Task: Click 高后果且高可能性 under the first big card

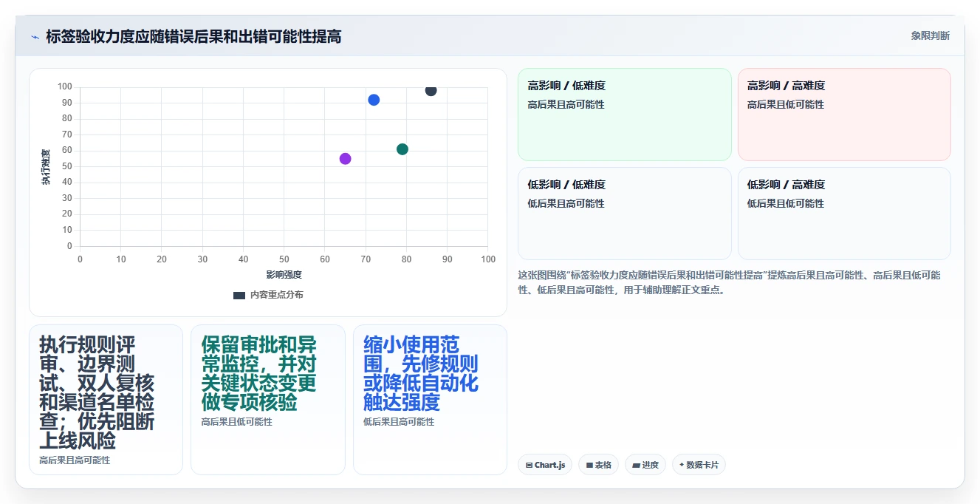Action: (75, 460)
